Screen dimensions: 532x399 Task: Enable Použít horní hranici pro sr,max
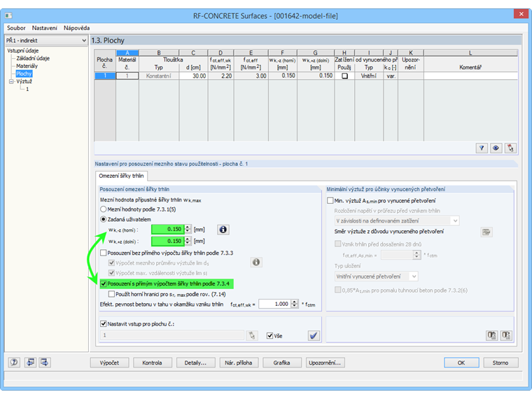[111, 294]
